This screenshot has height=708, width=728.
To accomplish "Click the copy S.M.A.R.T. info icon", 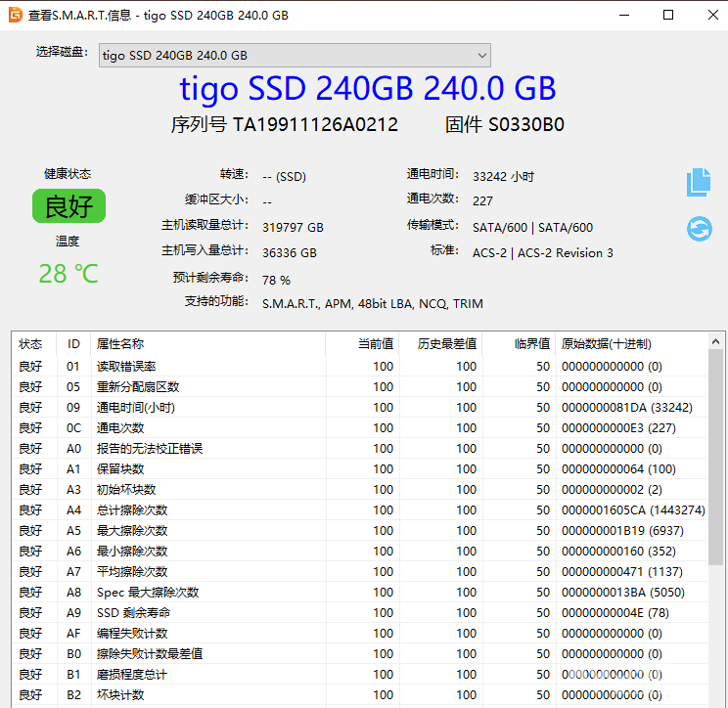I will click(x=698, y=182).
